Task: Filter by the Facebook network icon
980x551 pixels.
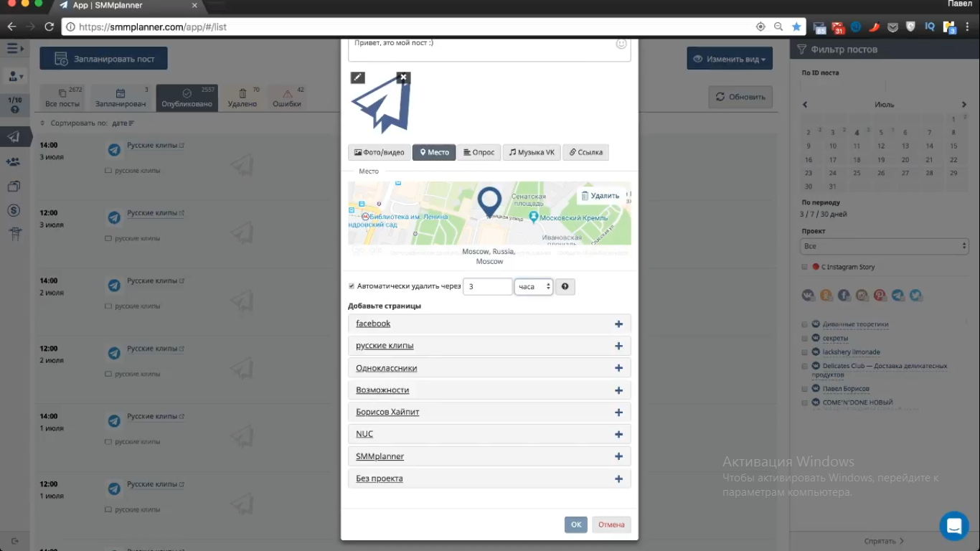Action: 844,295
